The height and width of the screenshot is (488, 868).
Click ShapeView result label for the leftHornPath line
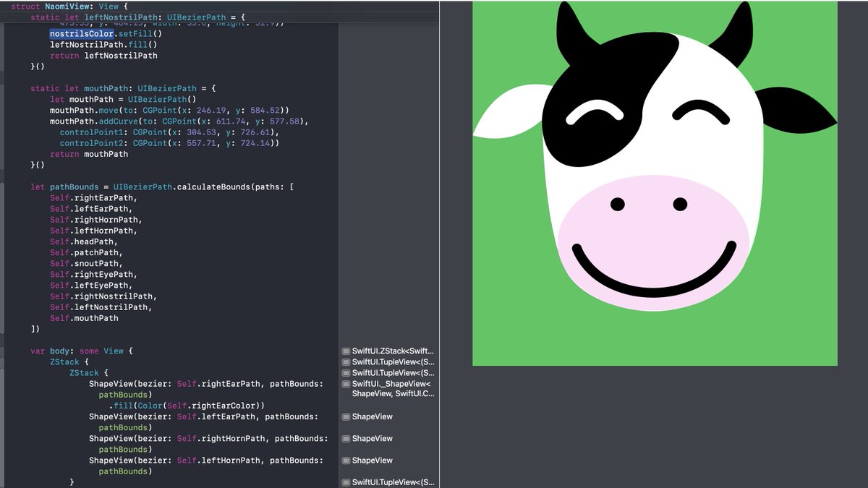[373, 461]
